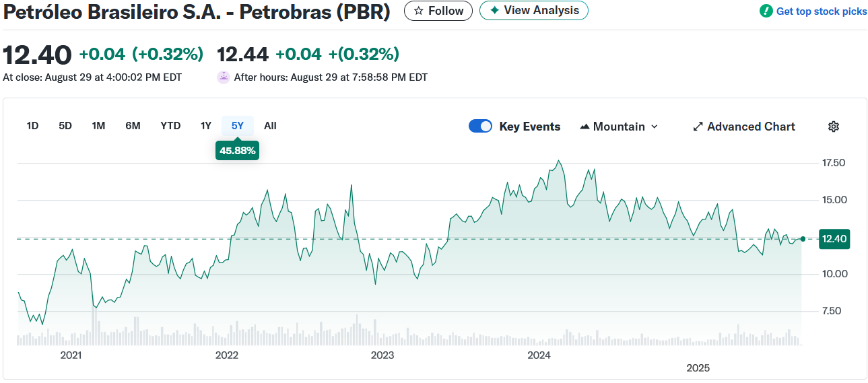This screenshot has height=383, width=868.
Task: Click the Petrobras (PBR) company title
Action: 197,12
